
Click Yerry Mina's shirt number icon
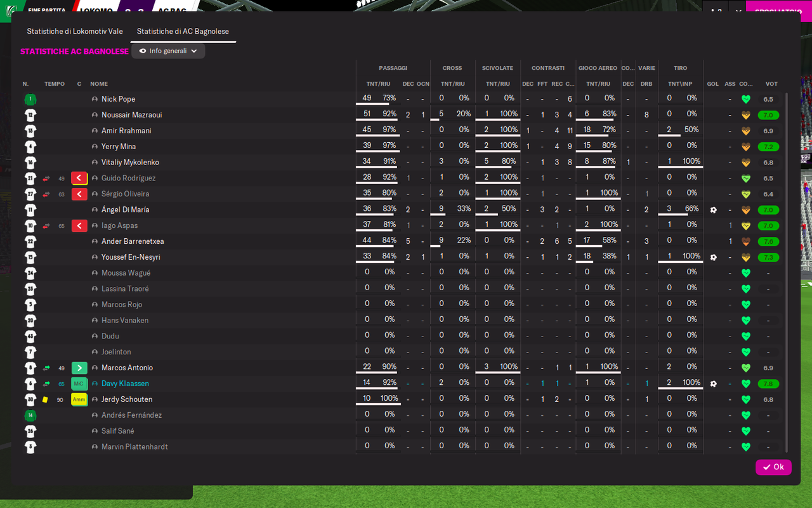coord(30,147)
